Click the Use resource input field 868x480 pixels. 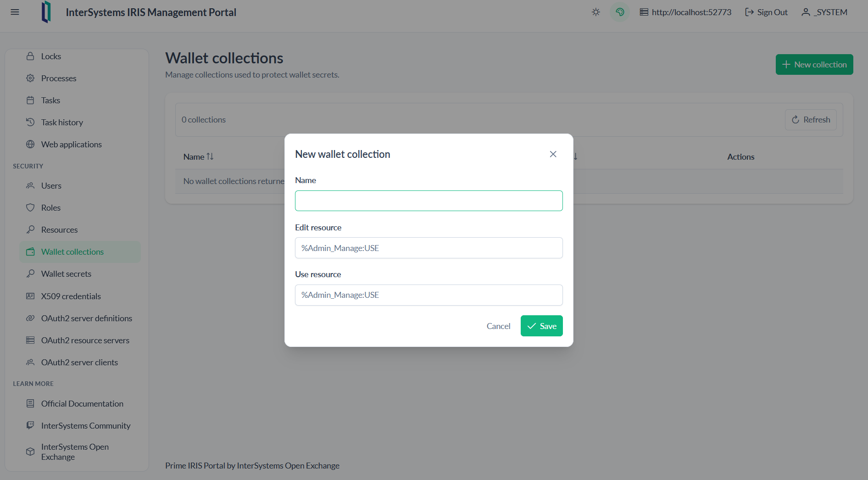click(428, 295)
